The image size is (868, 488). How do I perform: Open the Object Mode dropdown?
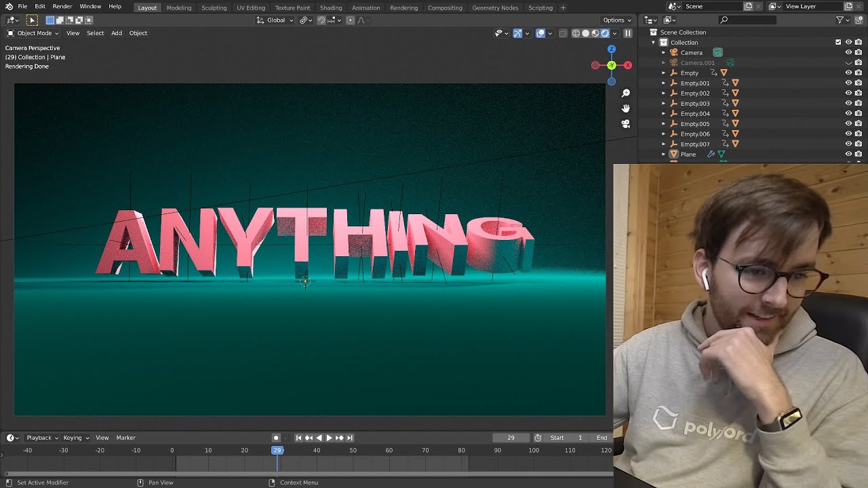(33, 33)
